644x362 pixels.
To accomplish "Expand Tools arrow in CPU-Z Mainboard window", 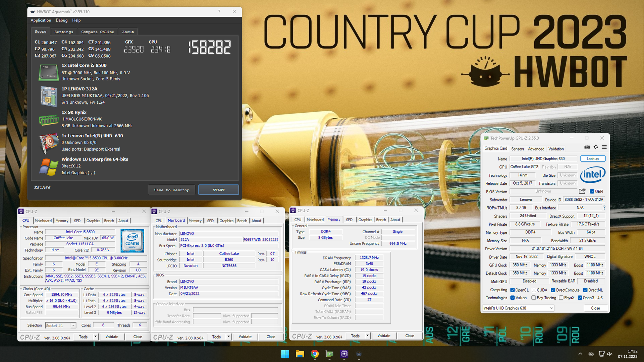I will point(229,337).
